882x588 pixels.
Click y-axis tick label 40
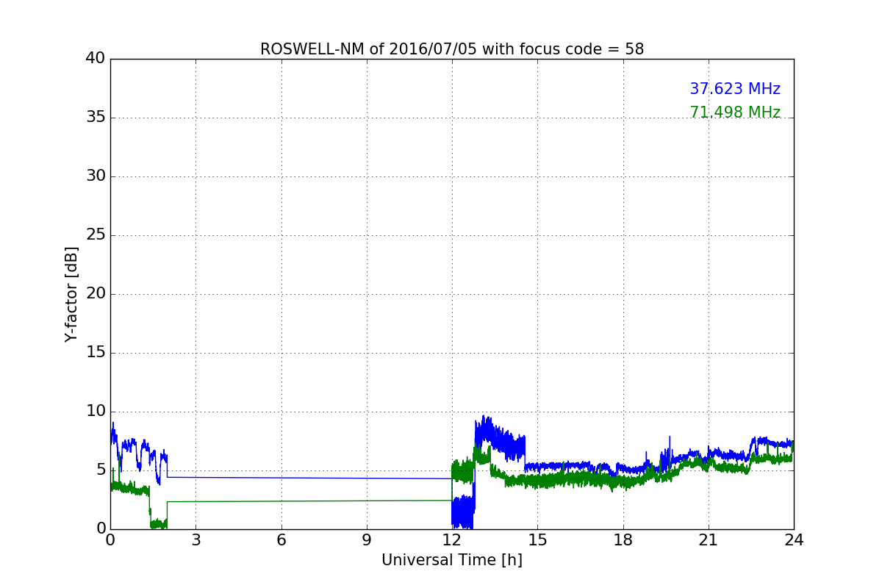(96, 58)
